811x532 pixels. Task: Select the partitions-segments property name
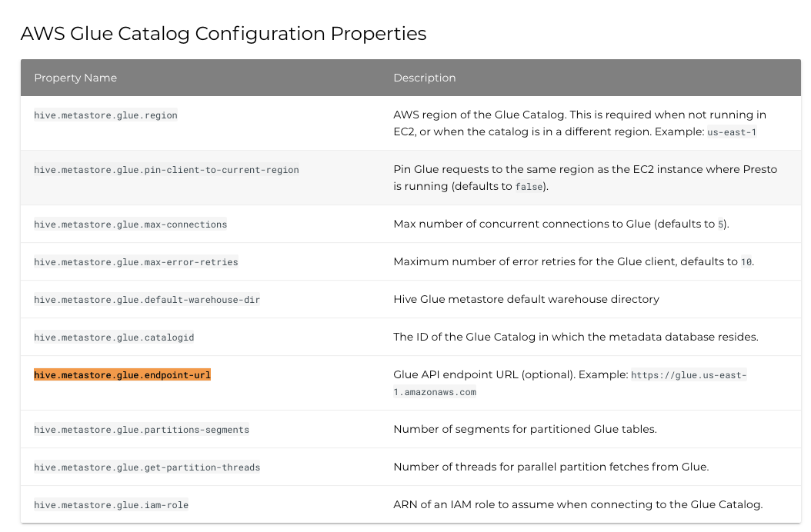point(142,430)
